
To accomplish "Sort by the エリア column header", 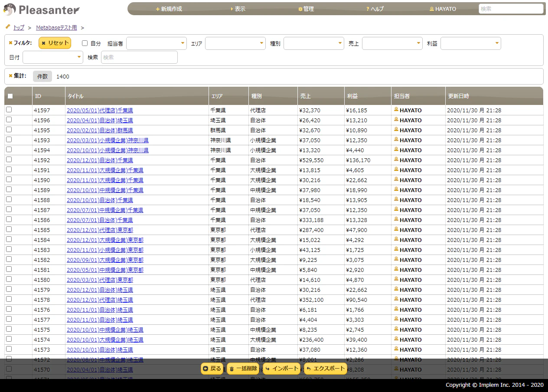I will (228, 96).
